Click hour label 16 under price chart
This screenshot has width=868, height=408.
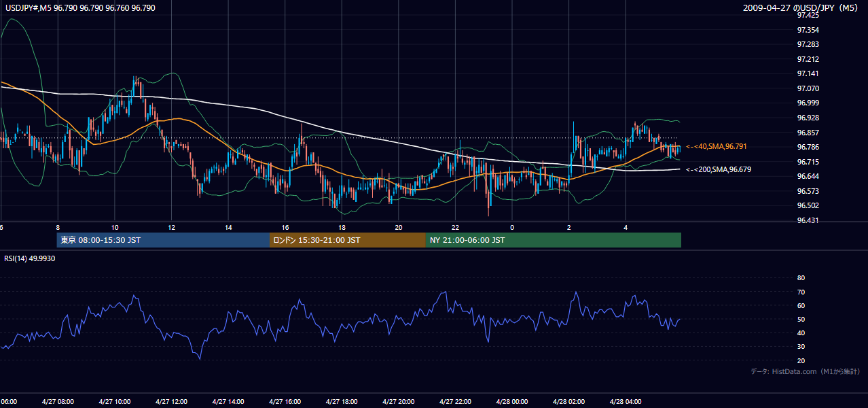[285, 227]
